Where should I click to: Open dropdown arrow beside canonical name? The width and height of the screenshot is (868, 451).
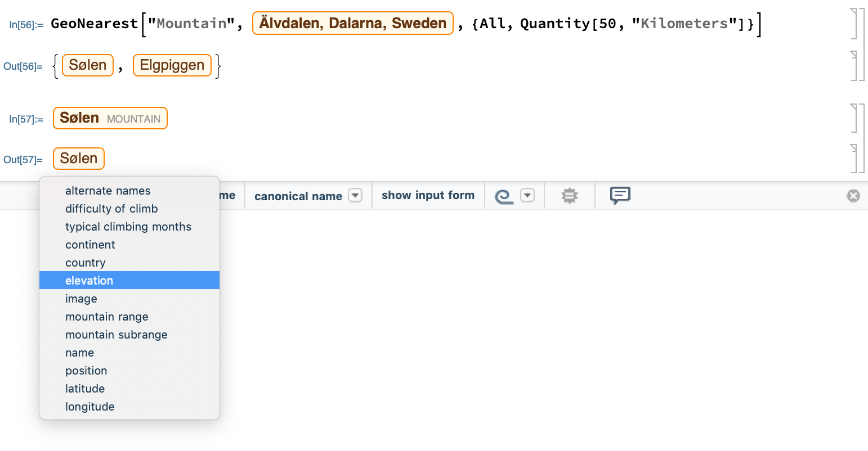[x=355, y=196]
